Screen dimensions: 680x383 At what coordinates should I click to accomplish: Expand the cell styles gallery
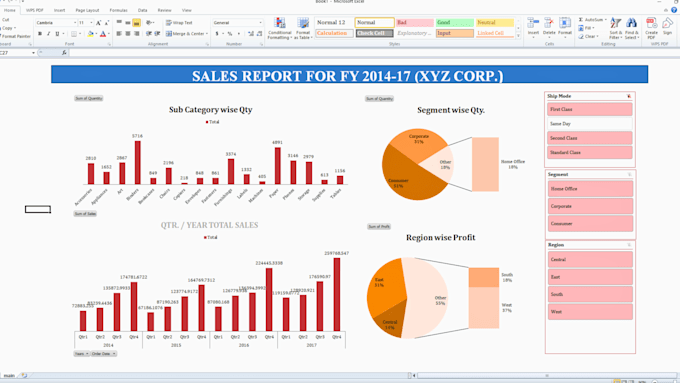[518, 36]
